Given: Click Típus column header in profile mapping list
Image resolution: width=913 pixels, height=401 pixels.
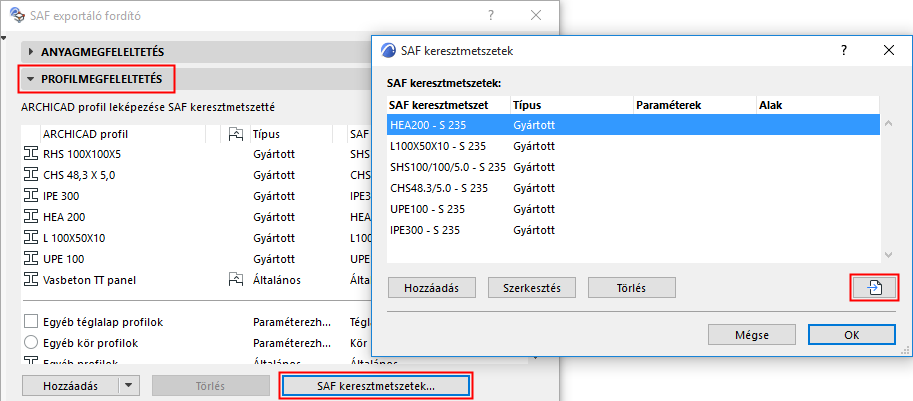Looking at the screenshot, I should coord(291,134).
